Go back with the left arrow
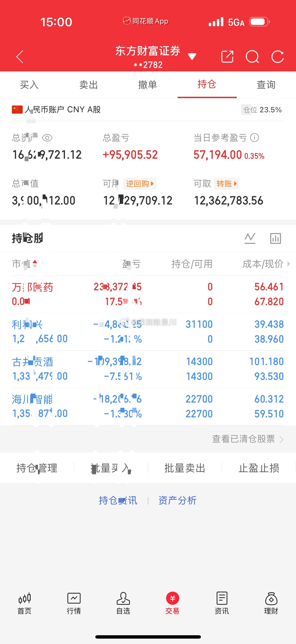The height and width of the screenshot is (644, 296). [x=20, y=57]
